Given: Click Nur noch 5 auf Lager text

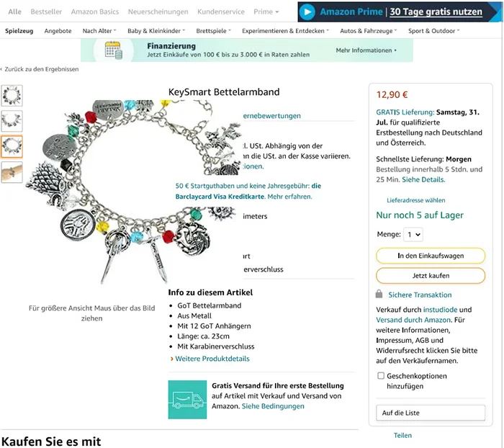Looking at the screenshot, I should (420, 215).
